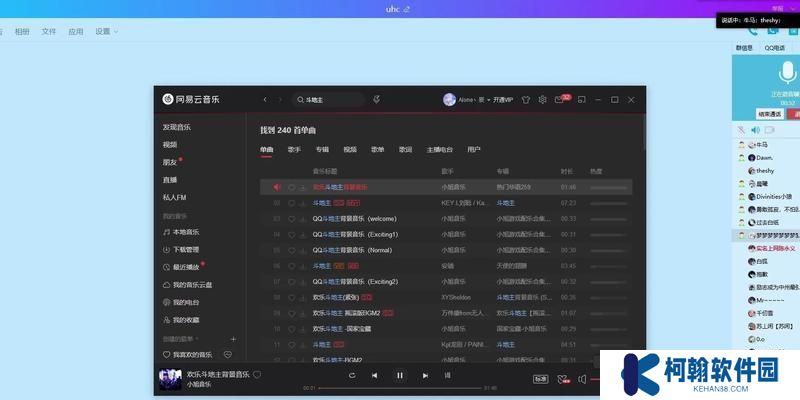Screen dimensions: 800x400
Task: Go back with the left arrow
Action: pyautogui.click(x=265, y=99)
